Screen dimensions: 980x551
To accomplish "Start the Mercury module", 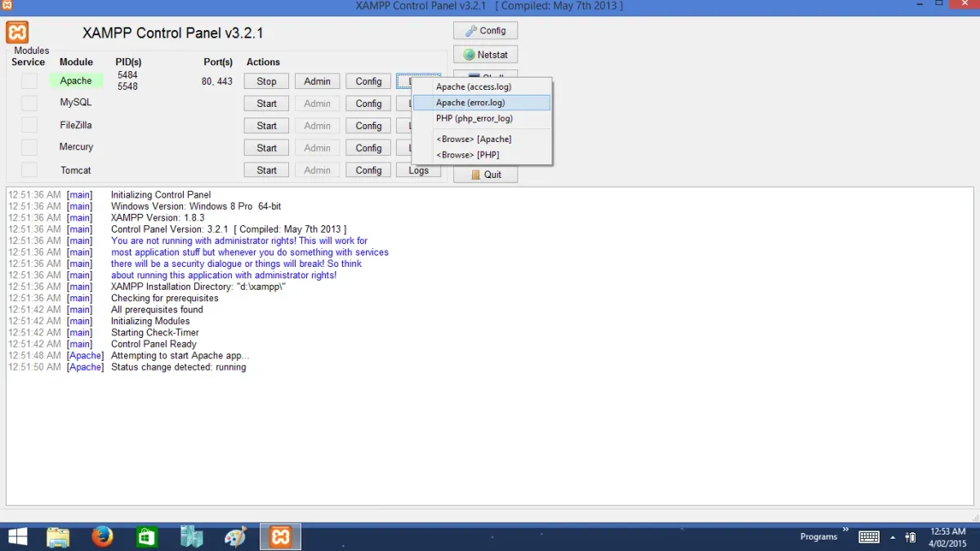I will (266, 148).
